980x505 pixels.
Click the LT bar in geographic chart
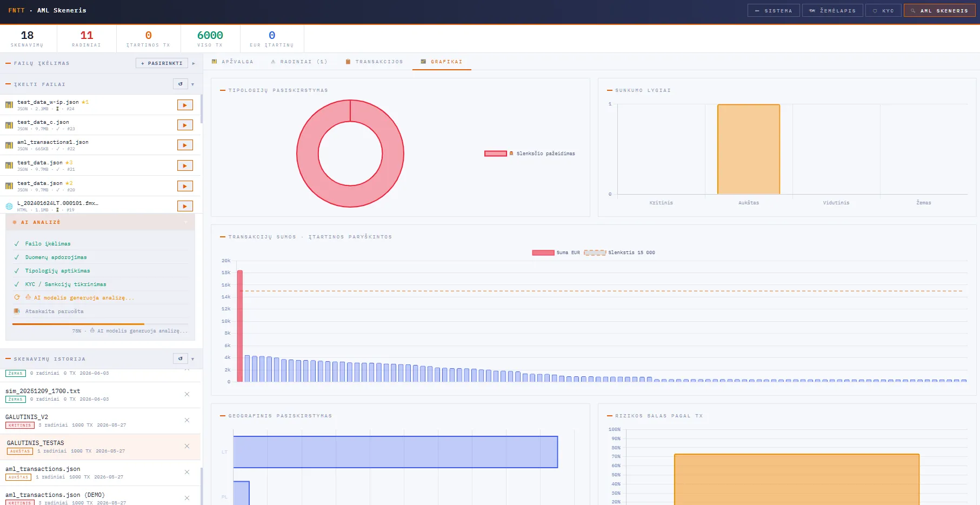395,452
